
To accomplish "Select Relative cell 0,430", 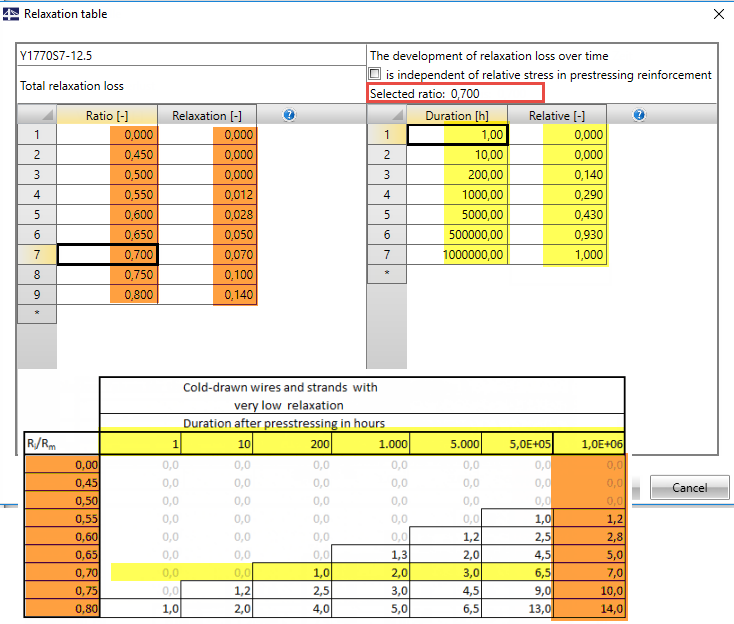I will tap(558, 215).
